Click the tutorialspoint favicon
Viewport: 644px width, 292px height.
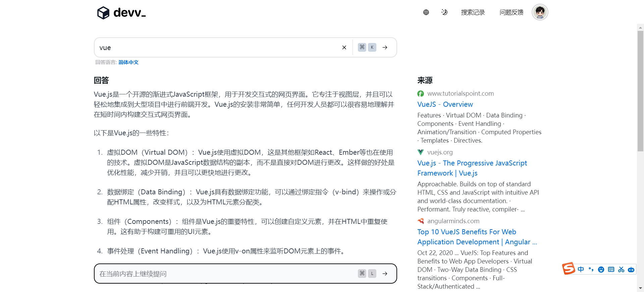click(421, 94)
